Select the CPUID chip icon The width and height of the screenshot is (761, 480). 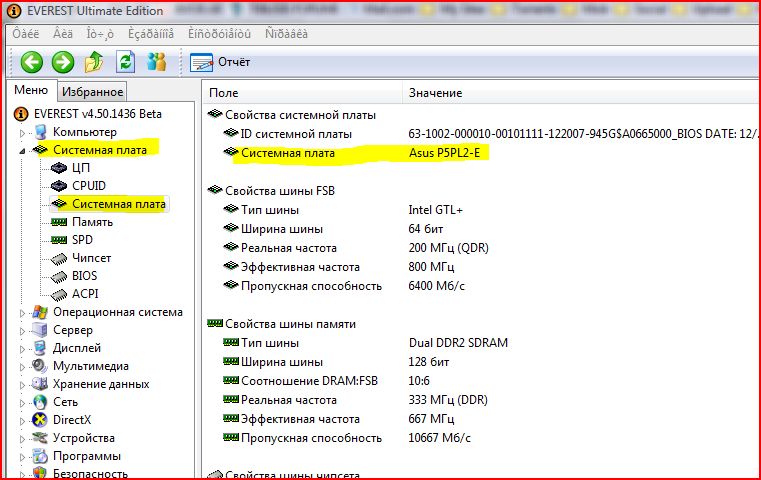coord(59,186)
